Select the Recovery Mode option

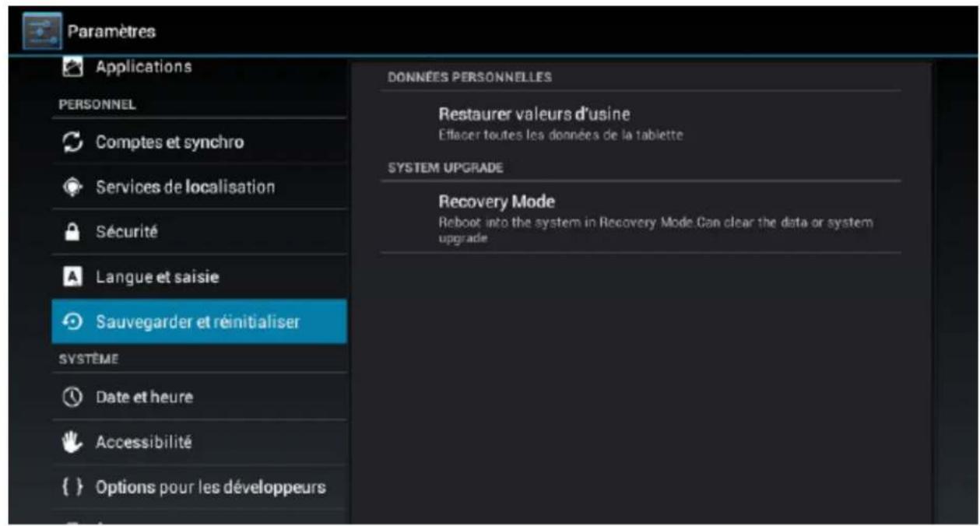click(641, 217)
